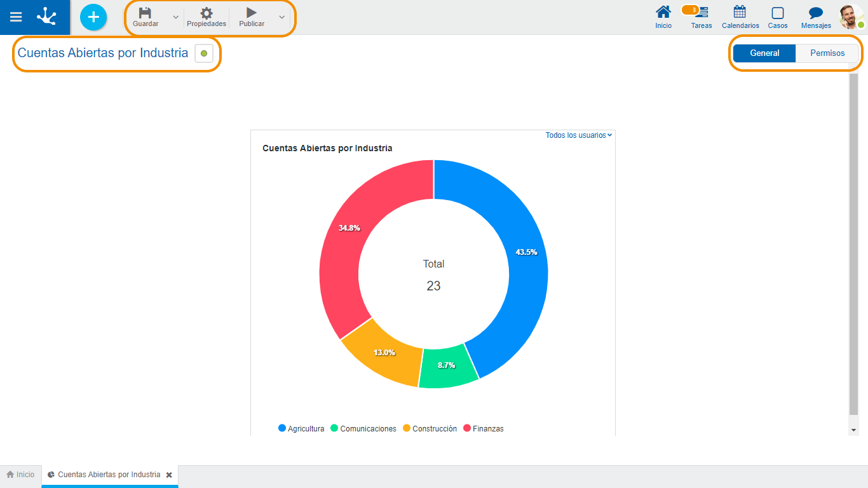This screenshot has width=868, height=488.
Task: Open the Todos los usuarios dropdown
Action: (579, 135)
